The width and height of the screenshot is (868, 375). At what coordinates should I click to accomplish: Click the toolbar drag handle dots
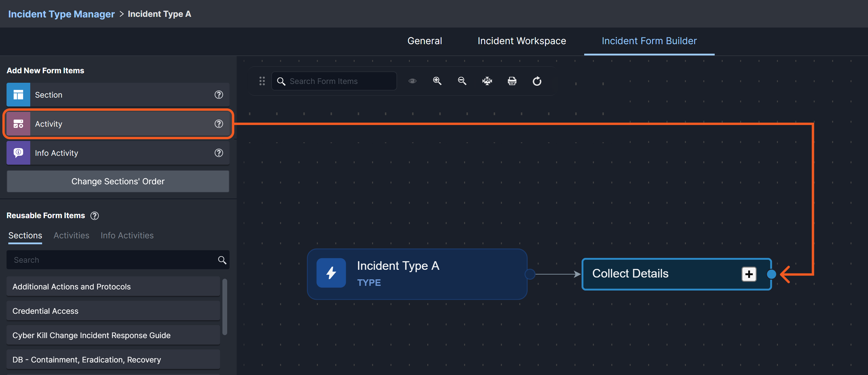coord(262,81)
